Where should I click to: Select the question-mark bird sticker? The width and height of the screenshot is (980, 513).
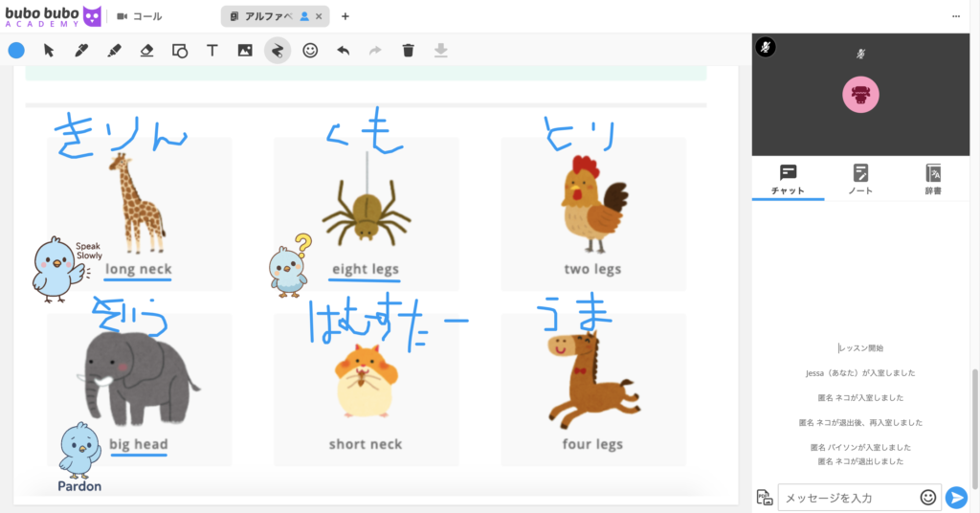point(290,265)
